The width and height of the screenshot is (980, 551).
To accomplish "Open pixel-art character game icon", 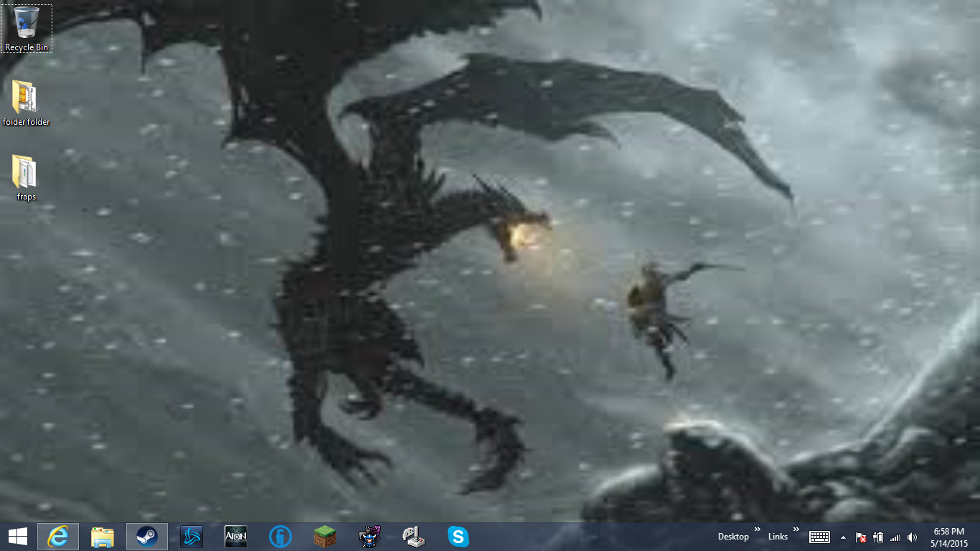I will point(369,537).
